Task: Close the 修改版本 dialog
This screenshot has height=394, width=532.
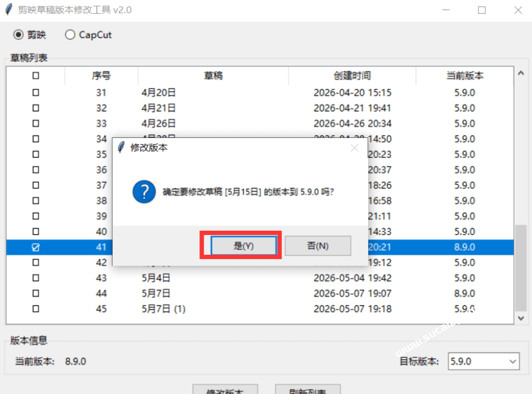Action: click(354, 148)
